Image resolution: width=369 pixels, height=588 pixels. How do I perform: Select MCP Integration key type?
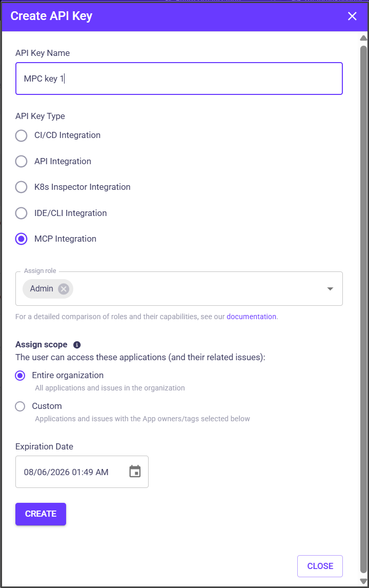coord(21,239)
